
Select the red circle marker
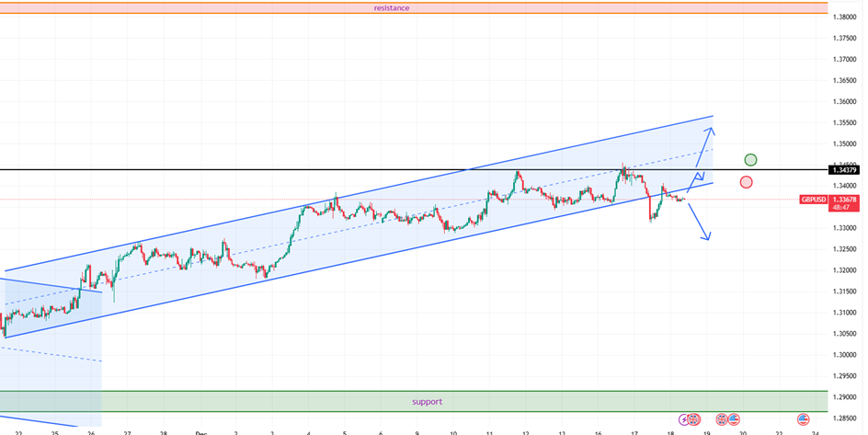tap(746, 182)
